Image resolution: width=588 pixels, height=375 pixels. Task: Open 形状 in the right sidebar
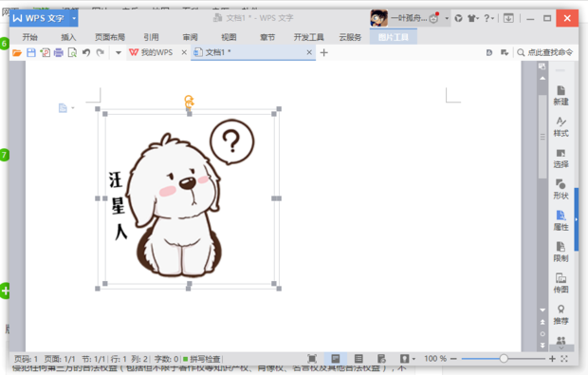560,190
